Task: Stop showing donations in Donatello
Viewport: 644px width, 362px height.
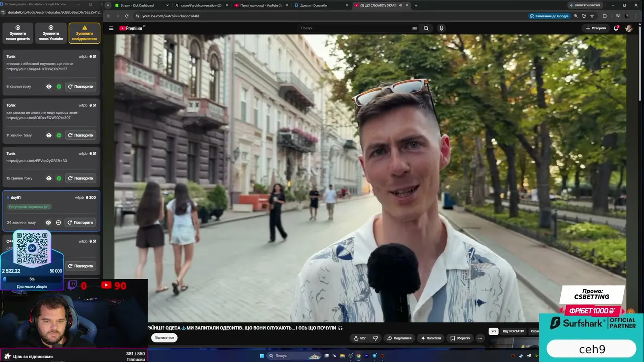Action: 18,33
